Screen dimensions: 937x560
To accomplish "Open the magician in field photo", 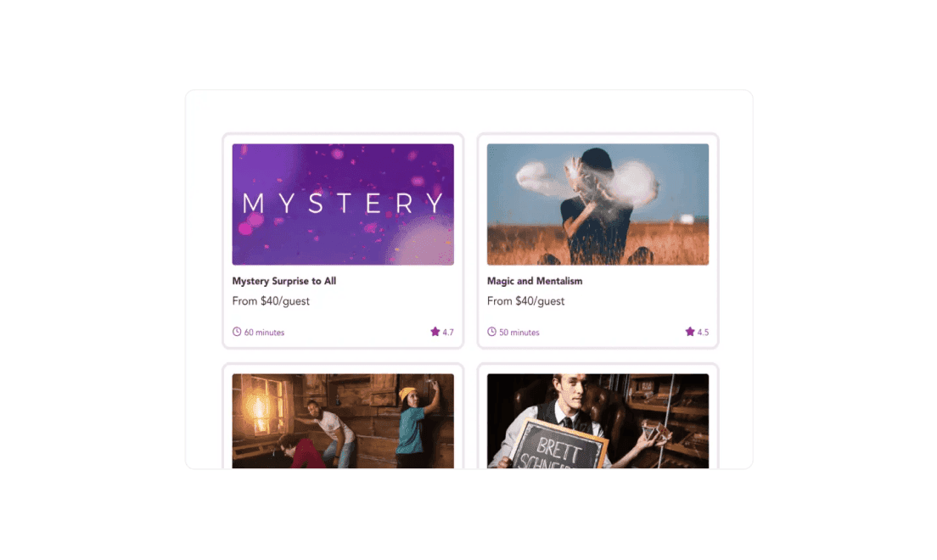I will coord(598,204).
